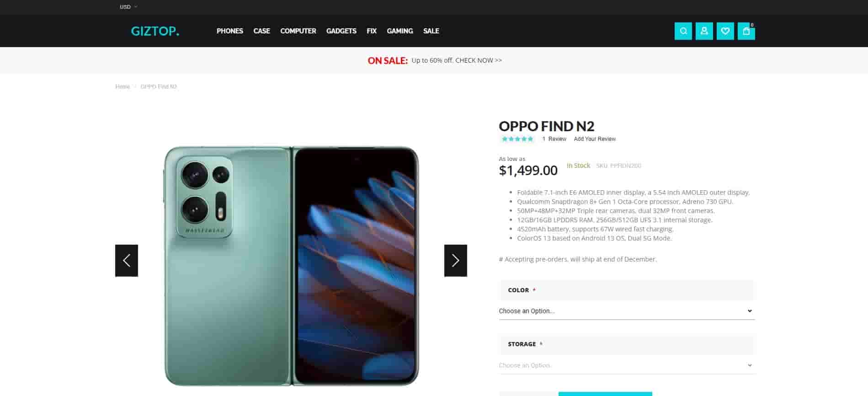The width and height of the screenshot is (868, 396).
Task: Open the PHONES menu
Action: tap(230, 31)
